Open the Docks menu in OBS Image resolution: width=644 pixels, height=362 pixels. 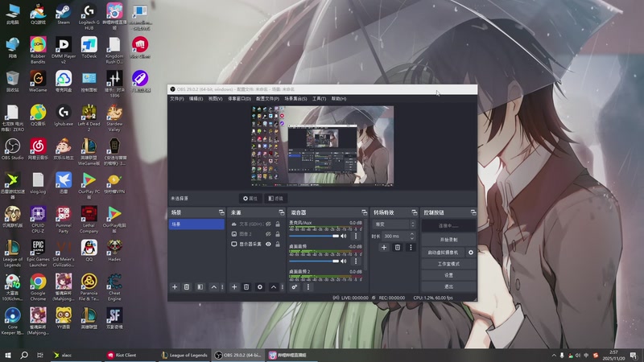click(x=239, y=99)
